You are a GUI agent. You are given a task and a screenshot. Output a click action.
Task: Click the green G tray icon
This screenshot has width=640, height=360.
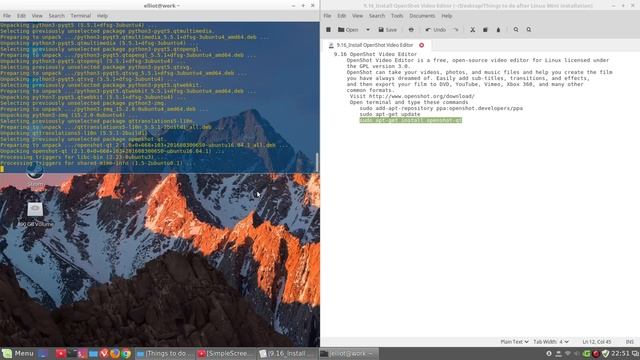pos(587,353)
